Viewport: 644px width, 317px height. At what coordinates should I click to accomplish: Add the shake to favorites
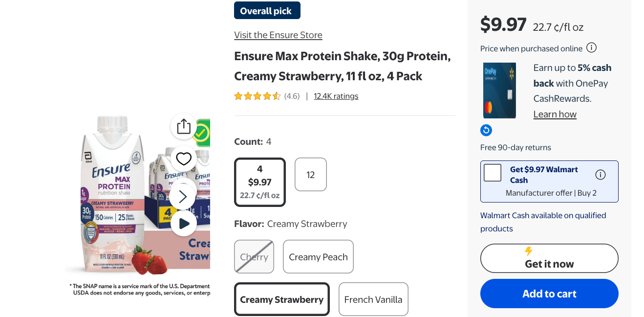pos(183,158)
